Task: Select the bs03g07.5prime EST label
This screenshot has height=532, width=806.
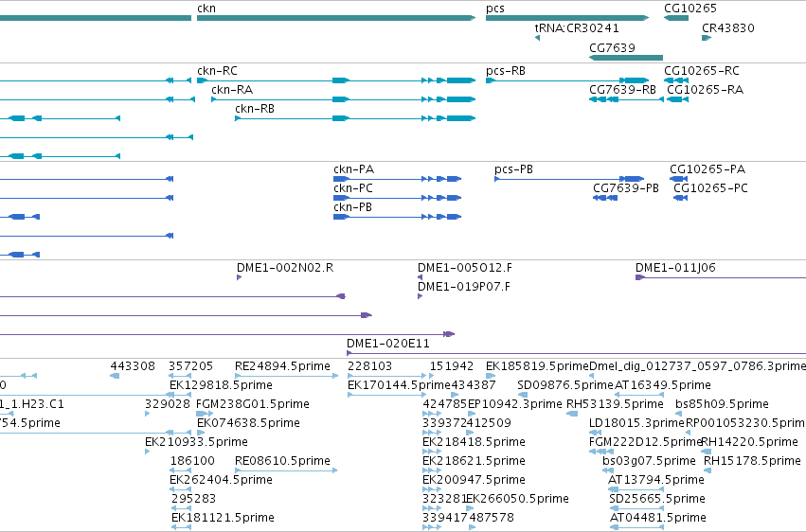Action: (649, 462)
